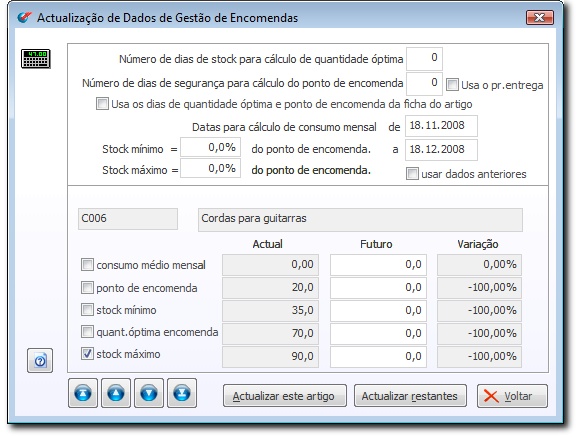Click the application logo in title bar

pos(25,18)
